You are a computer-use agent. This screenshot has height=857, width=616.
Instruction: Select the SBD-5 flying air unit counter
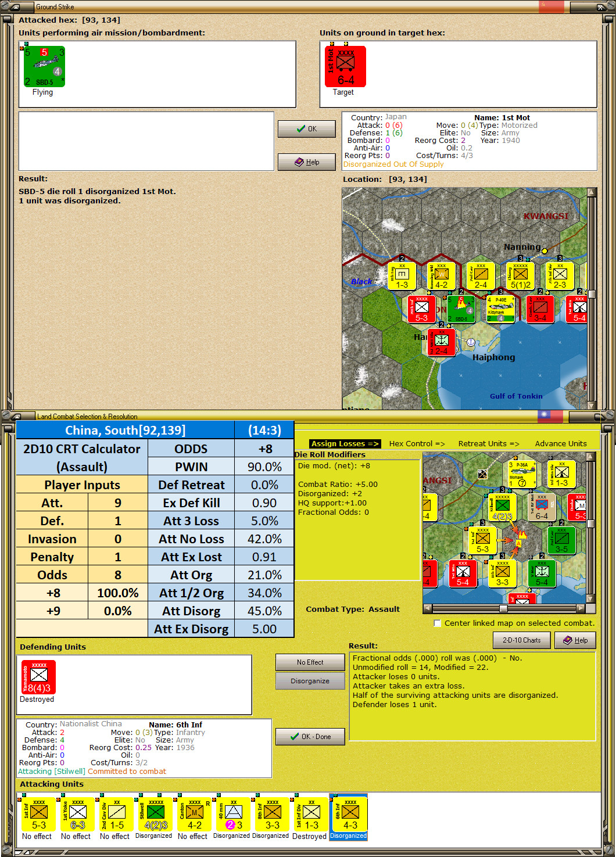click(x=44, y=67)
